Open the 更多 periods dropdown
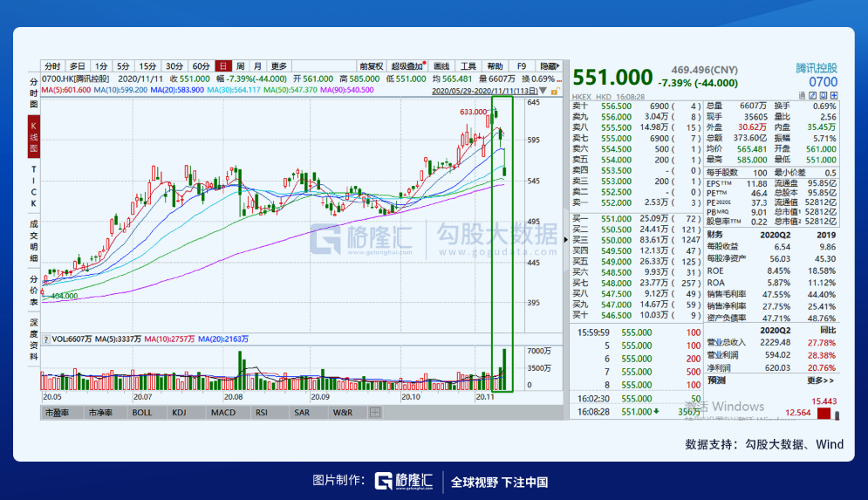 pos(279,66)
